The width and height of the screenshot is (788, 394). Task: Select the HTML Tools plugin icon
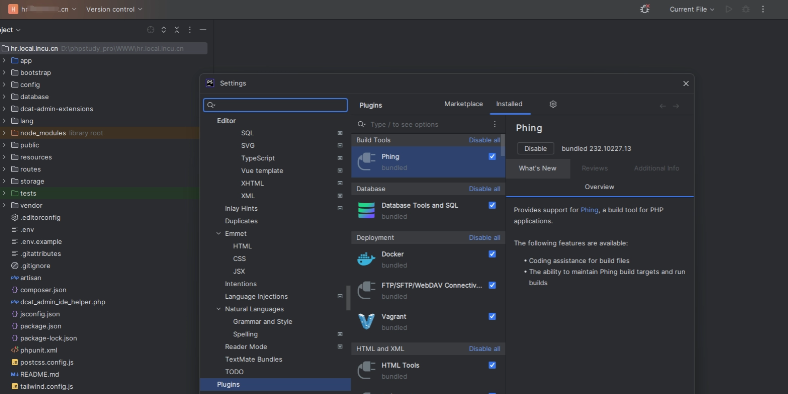click(x=366, y=370)
